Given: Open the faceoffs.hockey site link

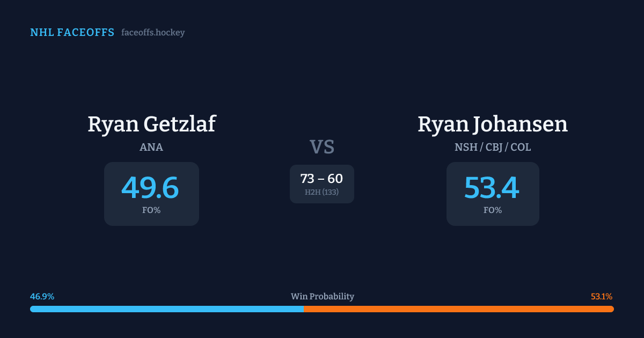Looking at the screenshot, I should [153, 33].
